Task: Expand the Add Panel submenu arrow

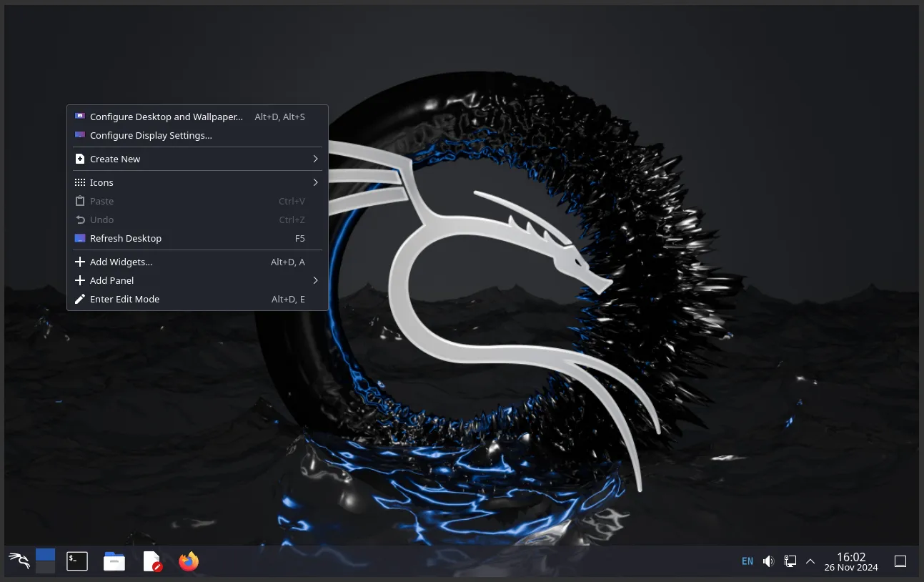Action: [x=315, y=280]
